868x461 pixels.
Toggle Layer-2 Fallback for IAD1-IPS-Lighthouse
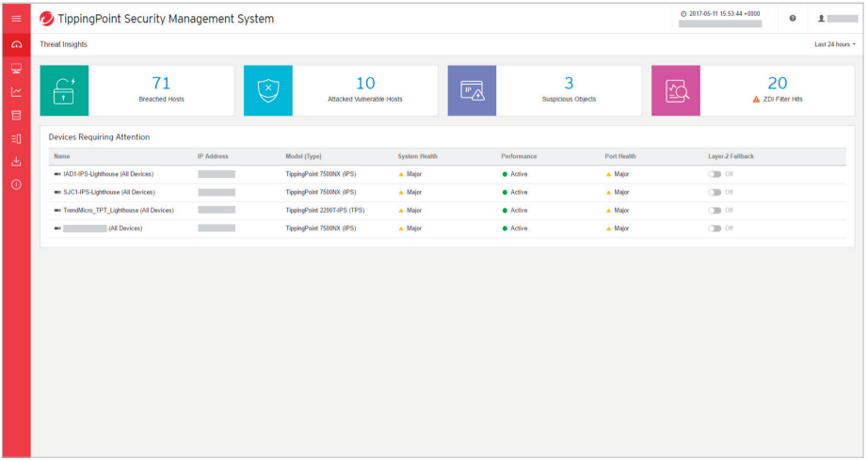coord(715,174)
